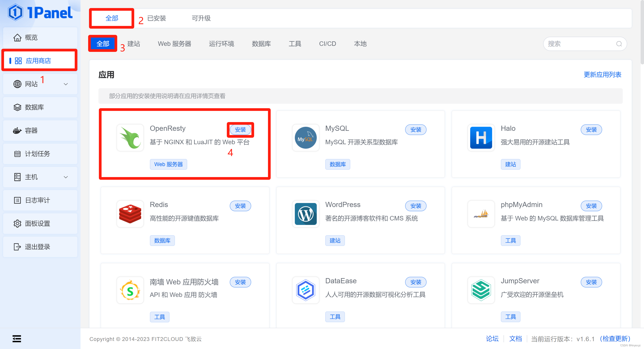Click the DataEase app icon

(x=306, y=290)
